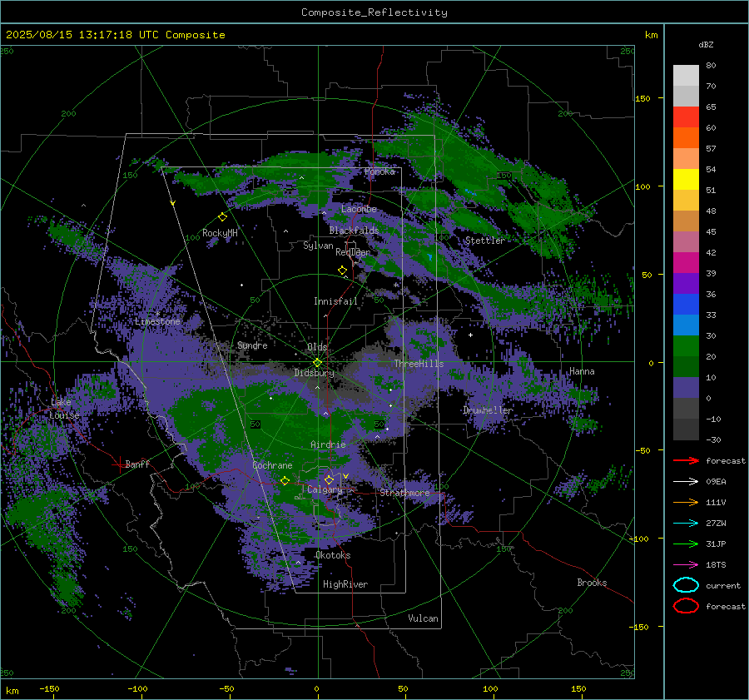Click the Okotoks town label

(333, 555)
